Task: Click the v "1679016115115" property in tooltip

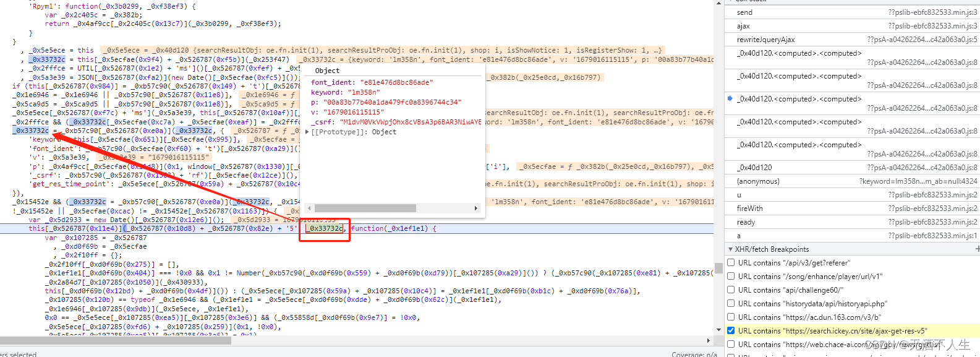Action: click(347, 112)
